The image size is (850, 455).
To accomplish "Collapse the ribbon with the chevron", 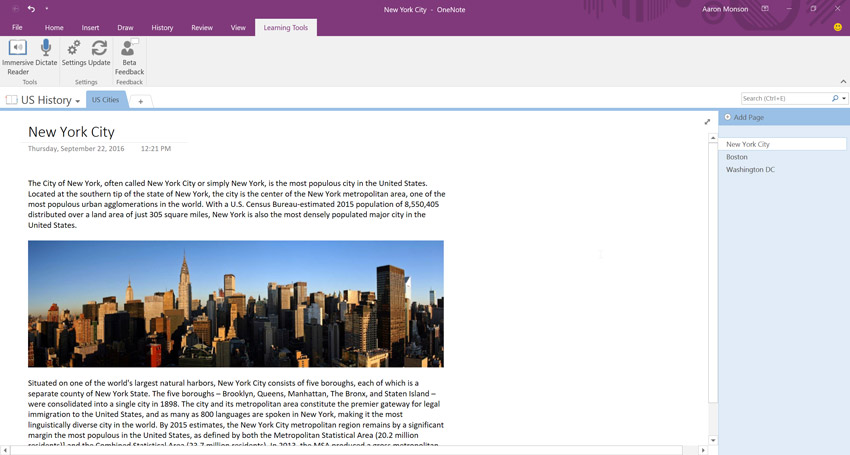I will 843,81.
